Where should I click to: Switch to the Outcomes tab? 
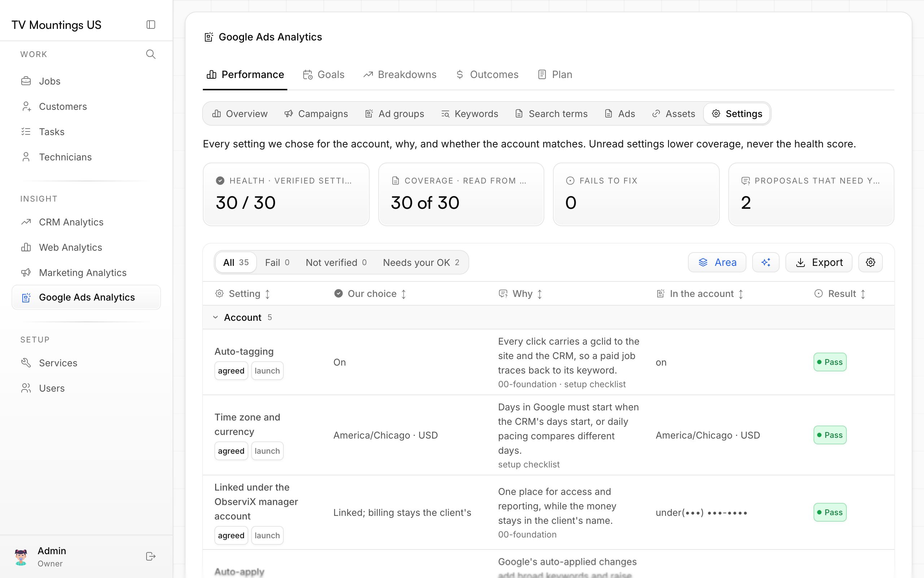487,74
